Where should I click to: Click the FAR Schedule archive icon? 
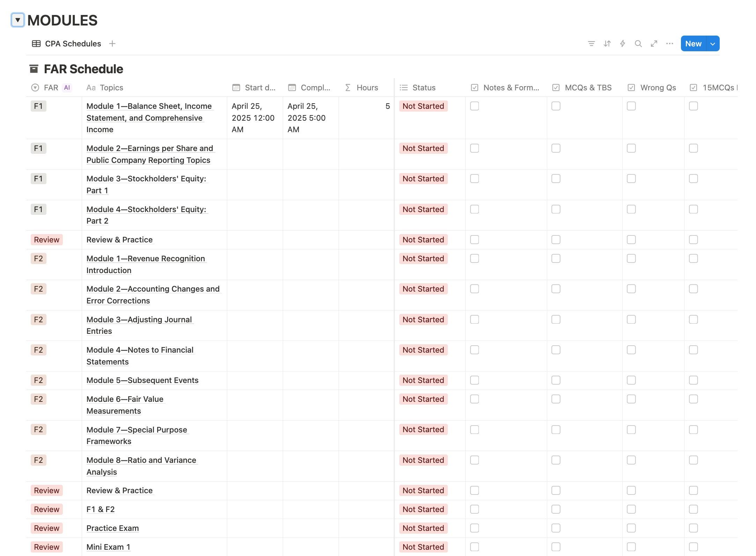click(x=34, y=69)
